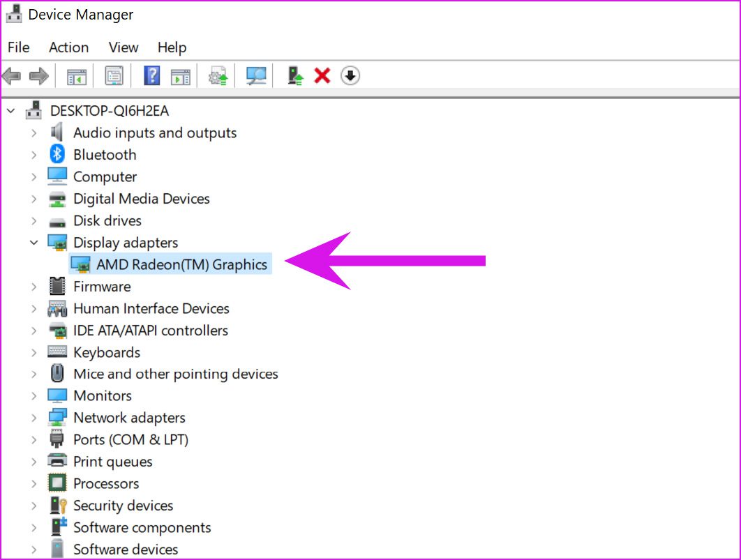The image size is (741, 560).
Task: Select the Monitors category
Action: coord(103,395)
